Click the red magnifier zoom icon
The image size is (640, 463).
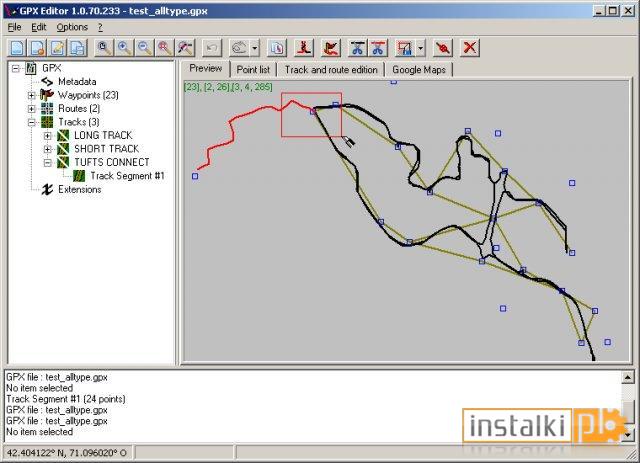tap(164, 48)
